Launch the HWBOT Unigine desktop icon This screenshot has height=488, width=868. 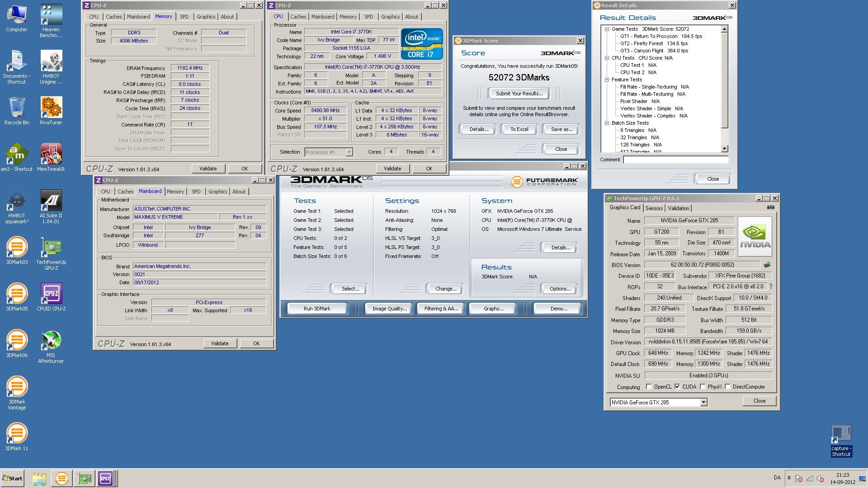pos(51,67)
